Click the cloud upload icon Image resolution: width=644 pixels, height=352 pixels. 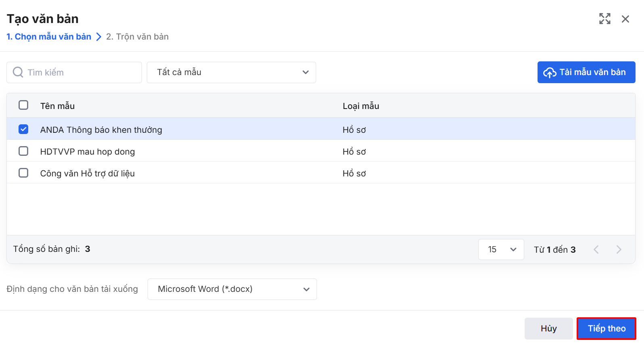[x=550, y=73]
